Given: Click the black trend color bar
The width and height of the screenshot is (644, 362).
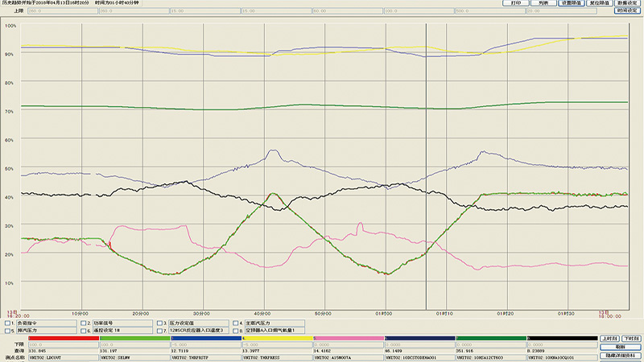Looking at the screenshot, I should coord(562,338).
